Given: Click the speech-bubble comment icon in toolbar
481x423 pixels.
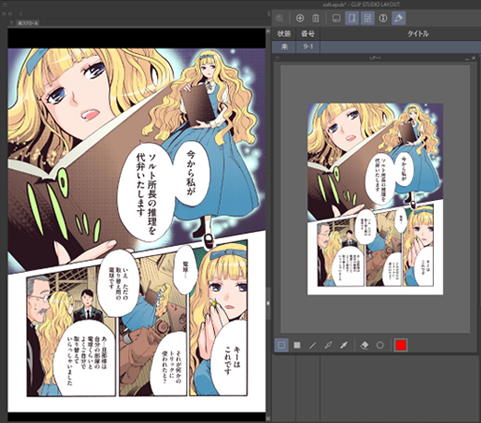Looking at the screenshot, I should [x=336, y=18].
